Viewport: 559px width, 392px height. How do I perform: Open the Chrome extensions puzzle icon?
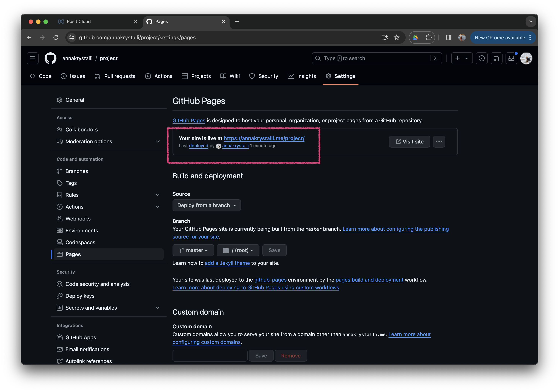428,37
